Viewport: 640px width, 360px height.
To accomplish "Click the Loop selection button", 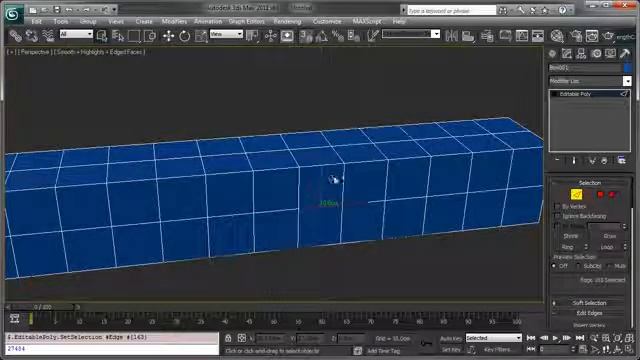I will 607,247.
